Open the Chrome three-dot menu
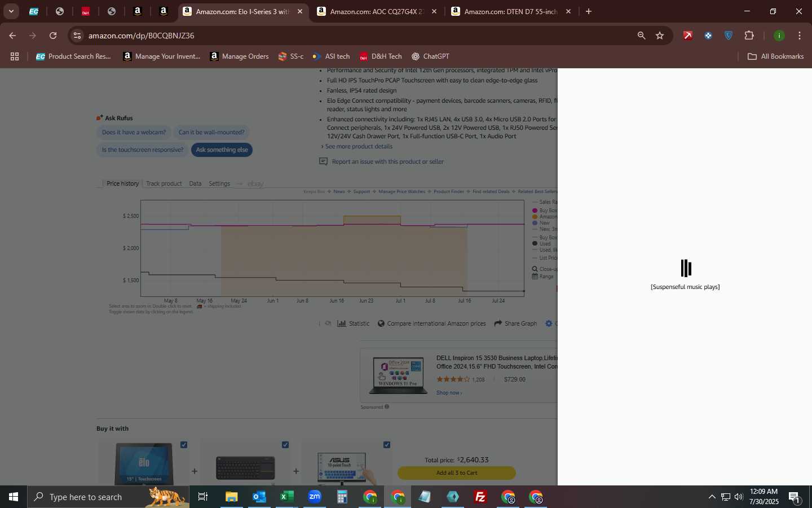812x508 pixels. pos(800,36)
